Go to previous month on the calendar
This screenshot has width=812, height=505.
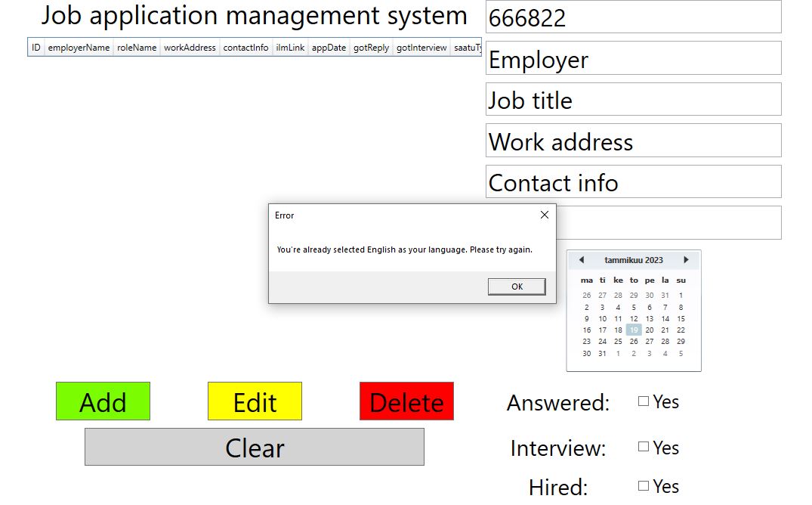tap(581, 259)
